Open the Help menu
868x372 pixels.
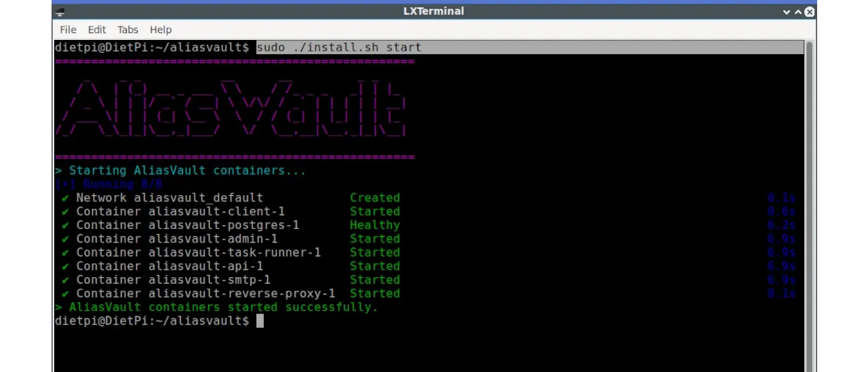[161, 30]
